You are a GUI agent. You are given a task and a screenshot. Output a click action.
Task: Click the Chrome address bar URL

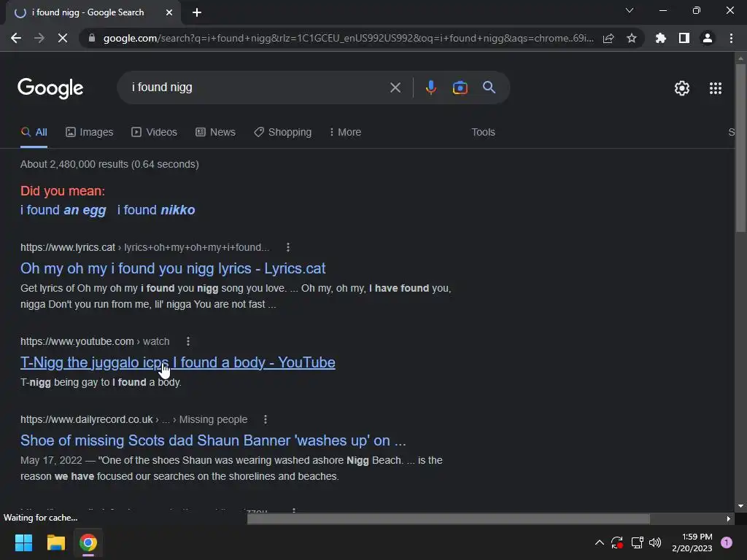tap(348, 38)
